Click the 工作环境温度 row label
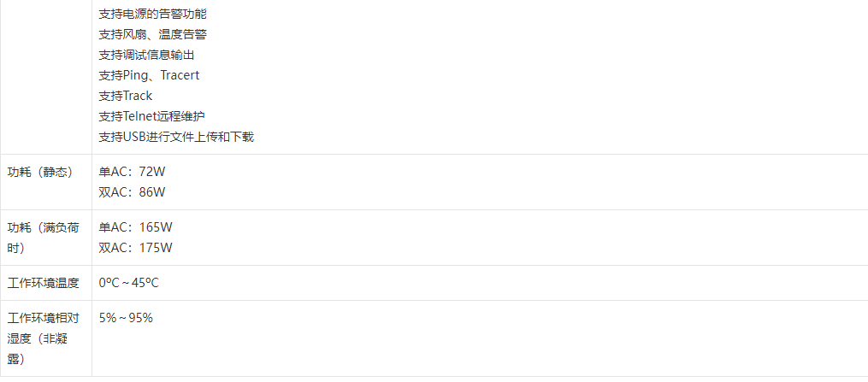 tap(44, 283)
